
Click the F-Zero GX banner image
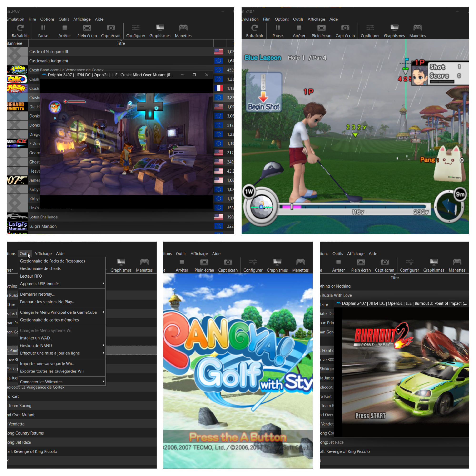pyautogui.click(x=17, y=143)
